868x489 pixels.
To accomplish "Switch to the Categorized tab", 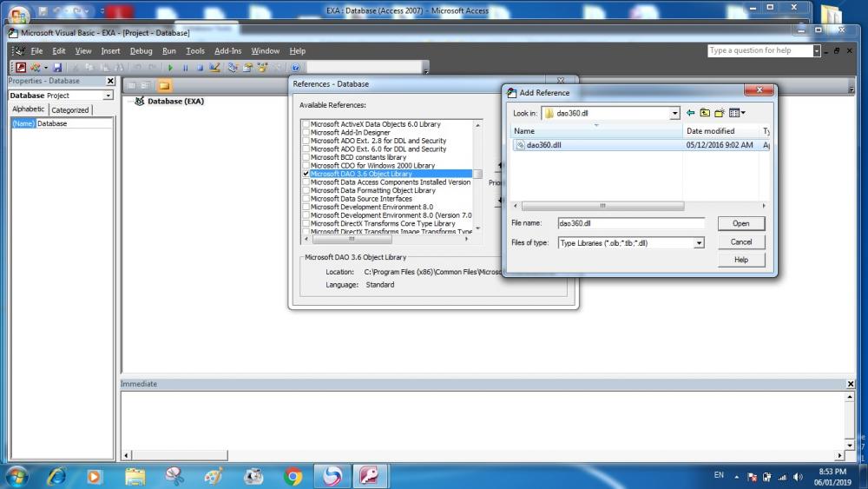I will pos(70,109).
